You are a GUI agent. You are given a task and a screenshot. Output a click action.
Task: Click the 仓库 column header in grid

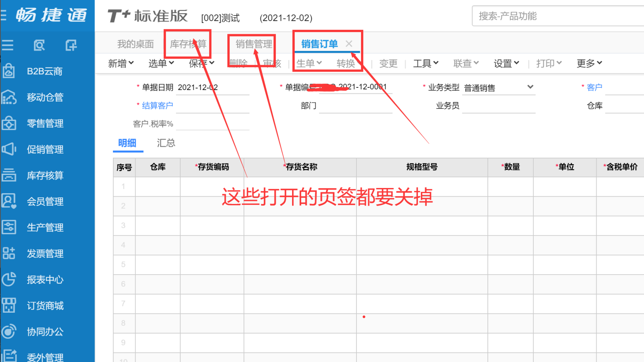(x=158, y=167)
